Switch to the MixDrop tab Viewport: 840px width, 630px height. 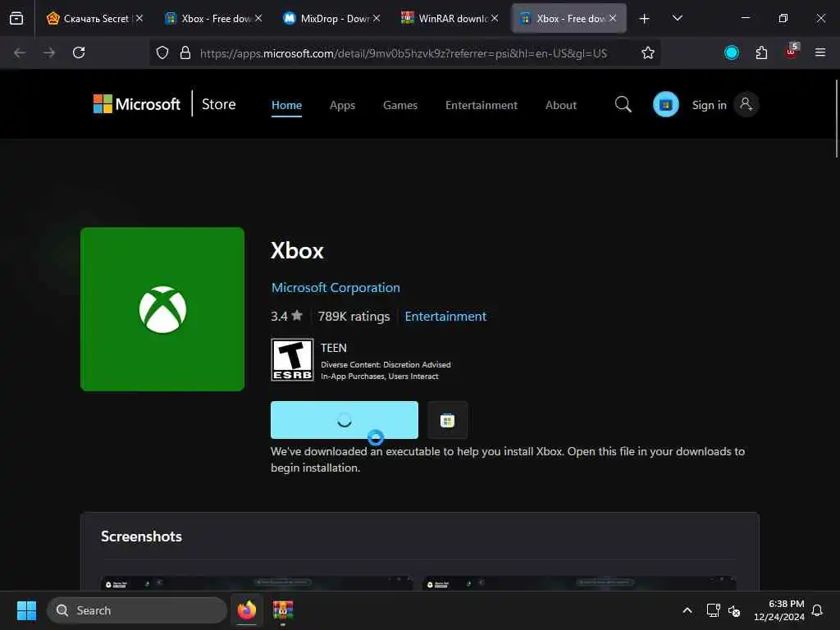point(331,18)
